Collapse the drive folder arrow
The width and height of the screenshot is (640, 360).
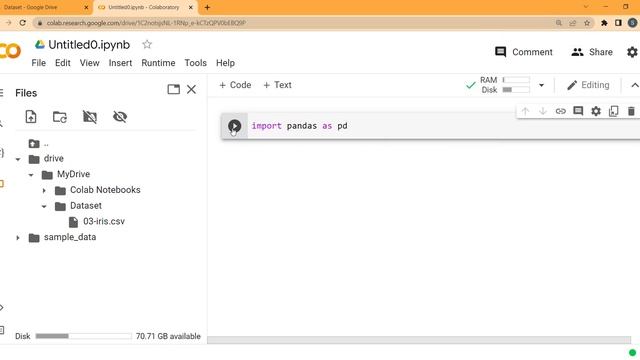click(18, 159)
